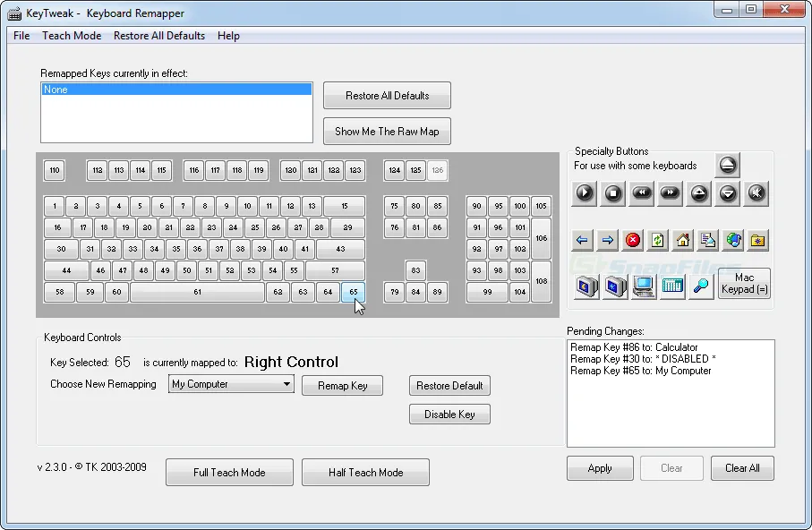Select the spacebar key 61

197,292
